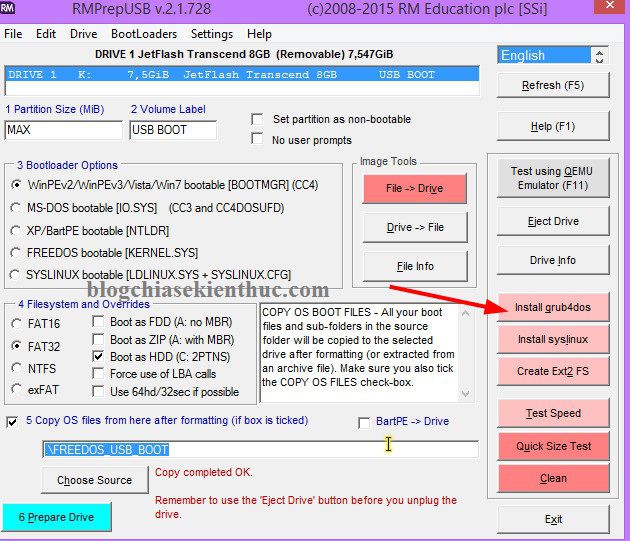Click the 6 Prepare Drive button
Screen dimensions: 630x541
pyautogui.click(x=56, y=517)
